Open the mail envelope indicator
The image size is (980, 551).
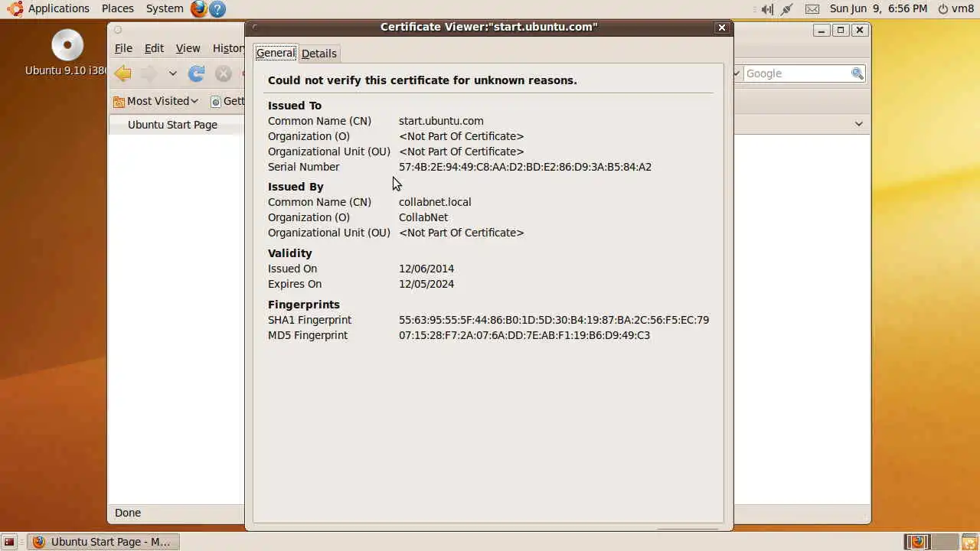[x=812, y=9]
